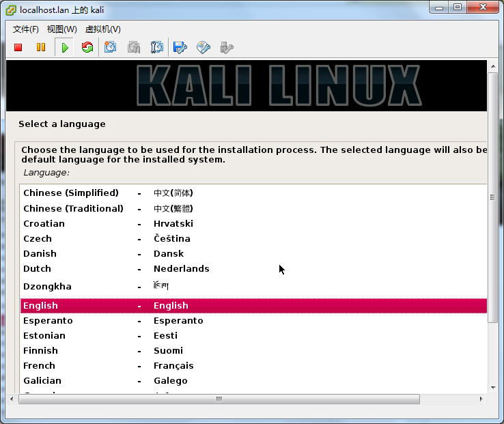The height and width of the screenshot is (424, 504).
Task: Take a snapshot using the snapshot clock icon
Action: (x=110, y=47)
